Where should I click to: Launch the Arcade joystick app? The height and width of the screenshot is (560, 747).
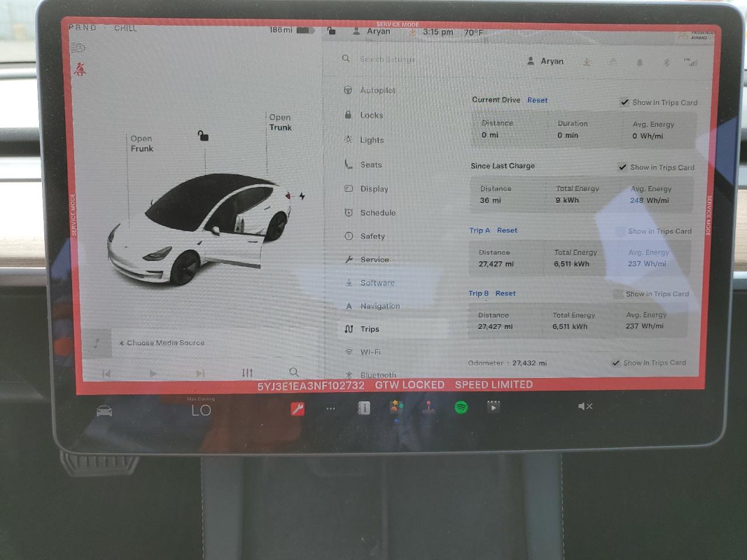tap(429, 407)
